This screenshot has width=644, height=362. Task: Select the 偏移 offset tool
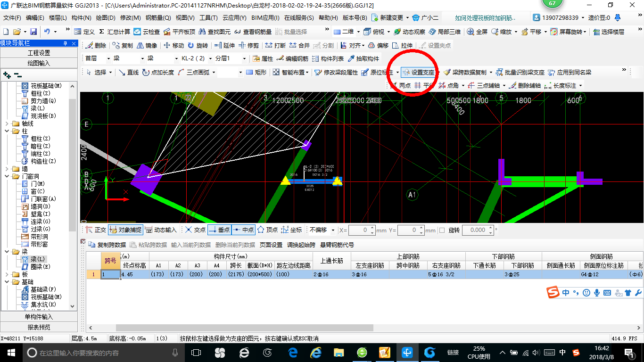pyautogui.click(x=378, y=46)
